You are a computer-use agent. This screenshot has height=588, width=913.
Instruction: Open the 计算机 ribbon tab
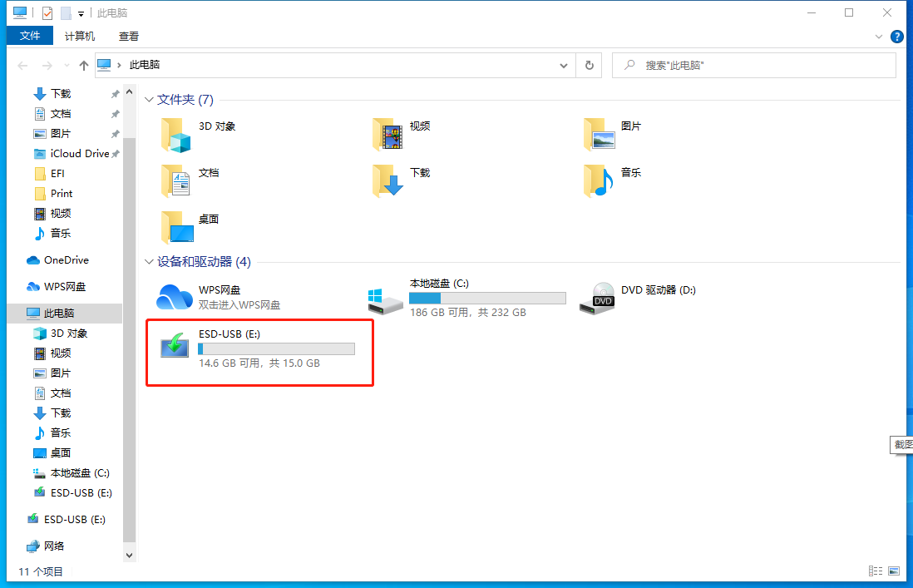(x=80, y=37)
